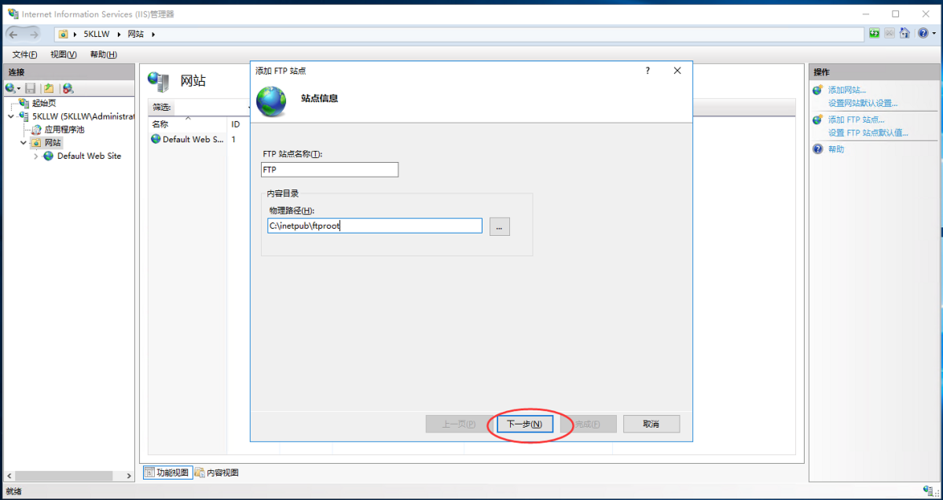Click the browse ... button beside the physical path field

(499, 226)
